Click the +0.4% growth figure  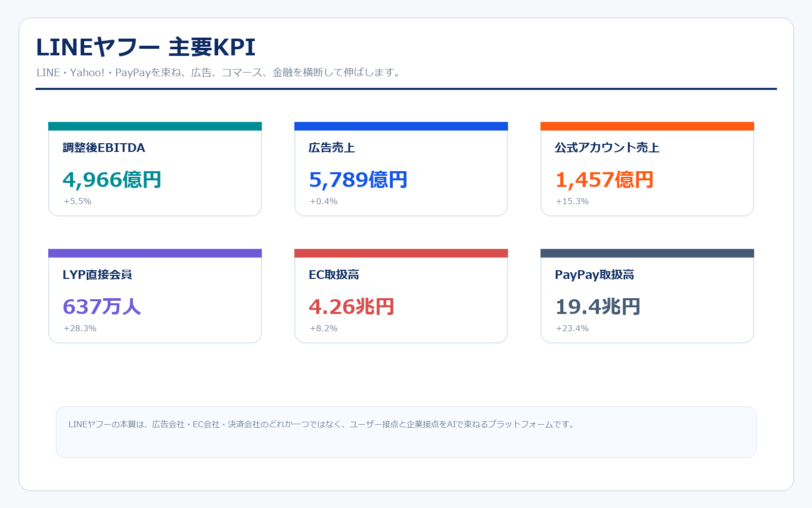point(324,201)
